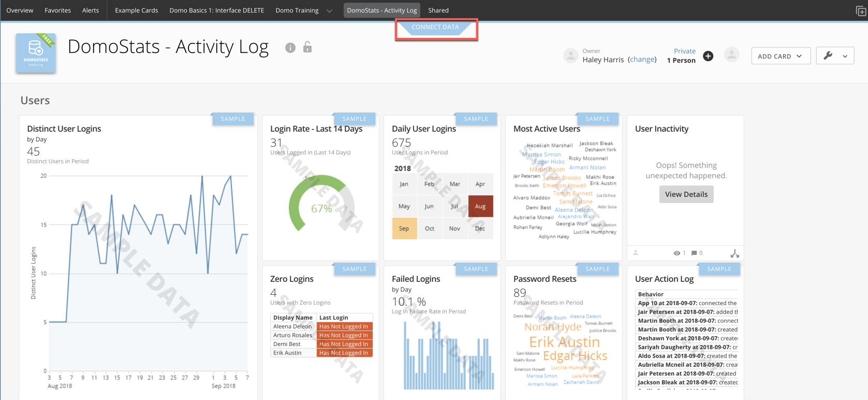Switch to the Alerts tab

(x=91, y=10)
